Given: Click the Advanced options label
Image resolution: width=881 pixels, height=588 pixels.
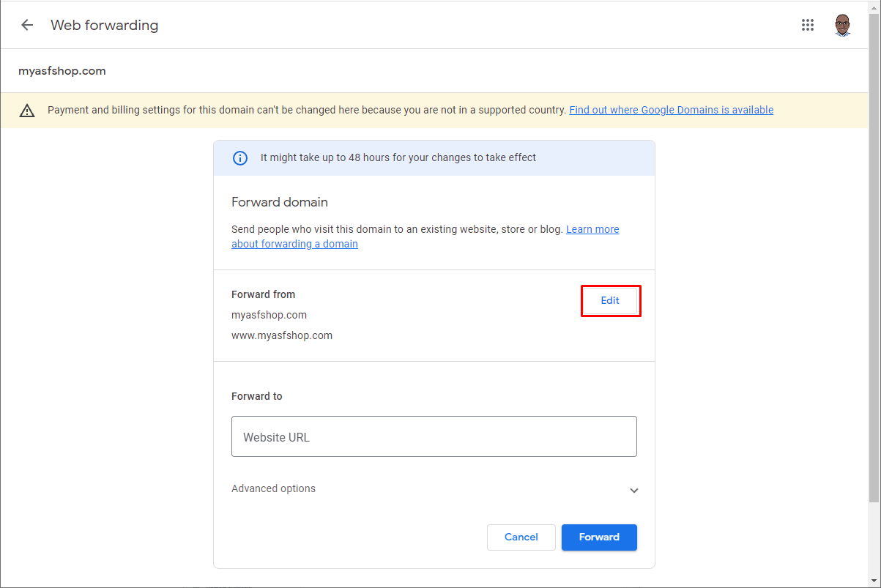Looking at the screenshot, I should coord(273,488).
